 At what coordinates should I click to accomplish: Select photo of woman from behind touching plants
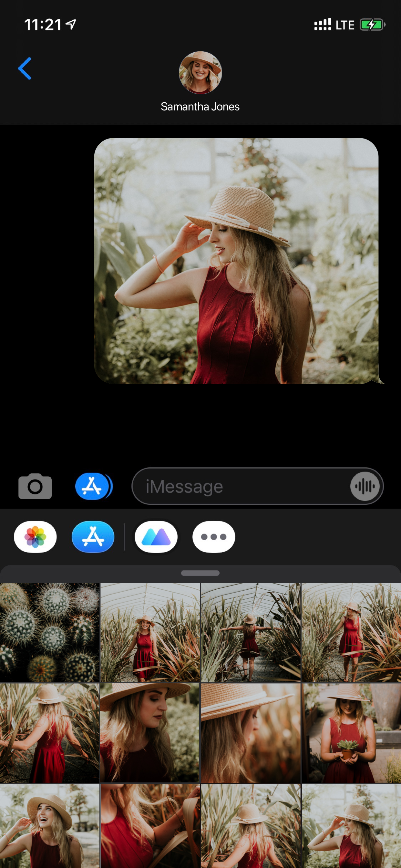coord(49,733)
